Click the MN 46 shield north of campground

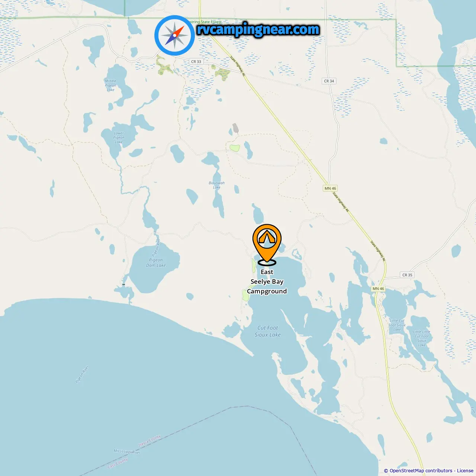tap(330, 189)
